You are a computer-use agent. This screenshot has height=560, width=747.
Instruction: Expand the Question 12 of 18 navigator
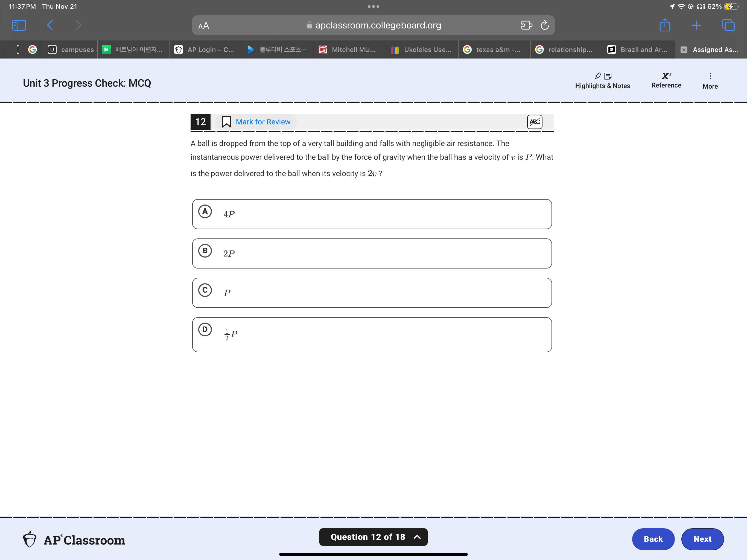click(373, 537)
